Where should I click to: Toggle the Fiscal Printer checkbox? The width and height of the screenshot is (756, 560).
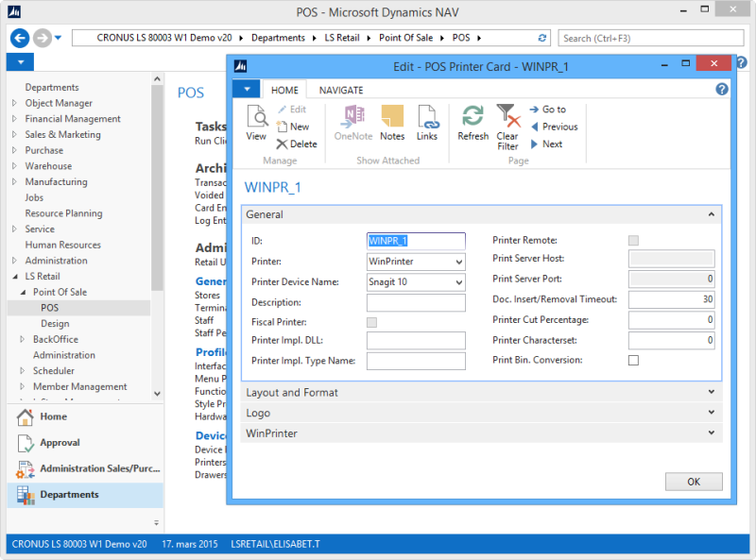coord(372,323)
